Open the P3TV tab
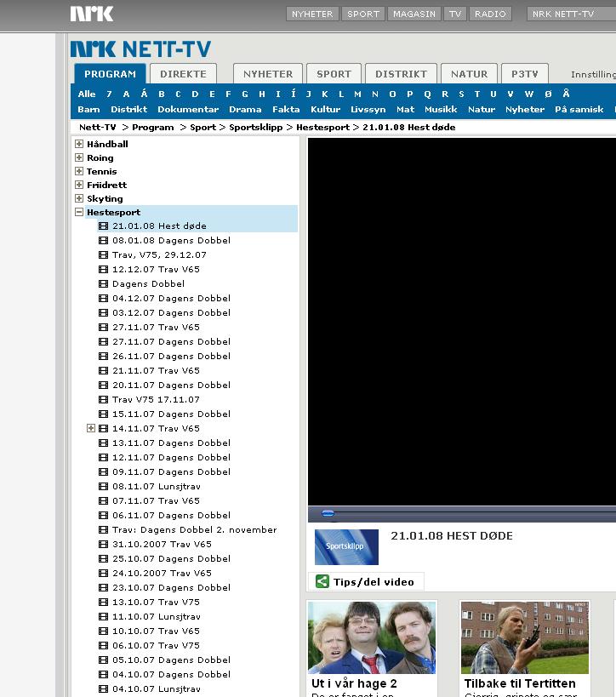 coord(524,74)
